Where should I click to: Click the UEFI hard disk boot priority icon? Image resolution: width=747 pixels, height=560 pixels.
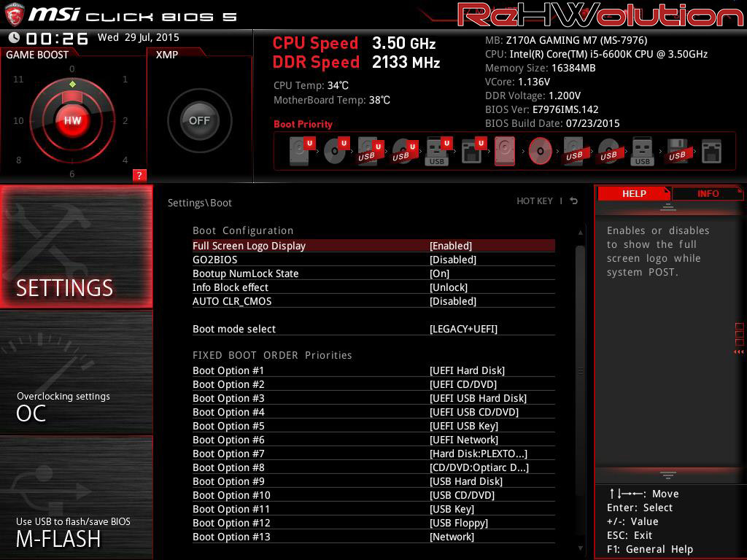pyautogui.click(x=300, y=152)
